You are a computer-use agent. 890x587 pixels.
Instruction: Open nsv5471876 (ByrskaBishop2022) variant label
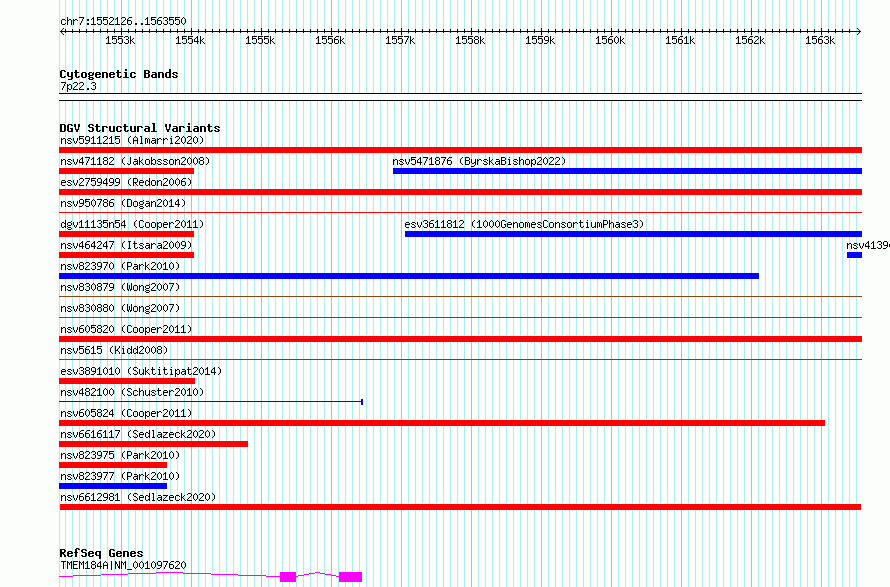tap(479, 161)
